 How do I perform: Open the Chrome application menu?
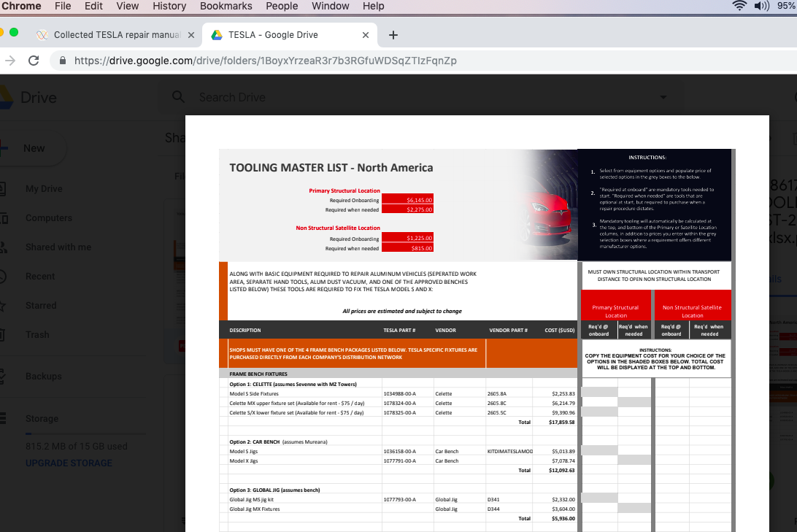point(21,6)
